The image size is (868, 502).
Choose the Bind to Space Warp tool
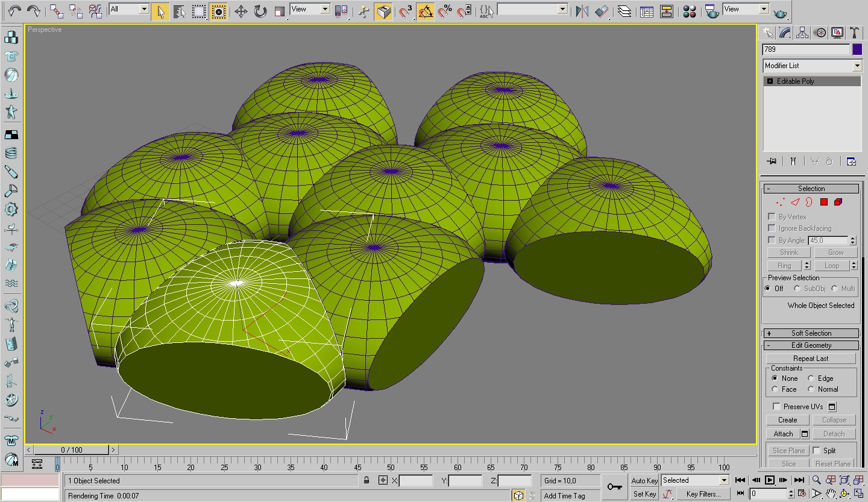click(x=95, y=11)
